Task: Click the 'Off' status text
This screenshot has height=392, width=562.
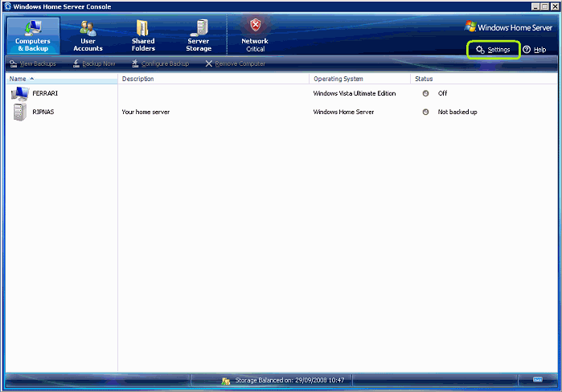Action: (x=442, y=93)
